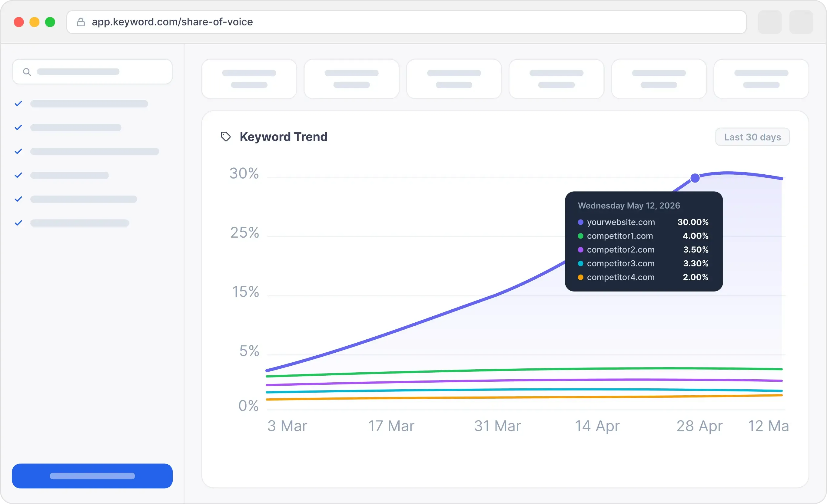Select the competitor1.com green legend dot

[x=580, y=236]
